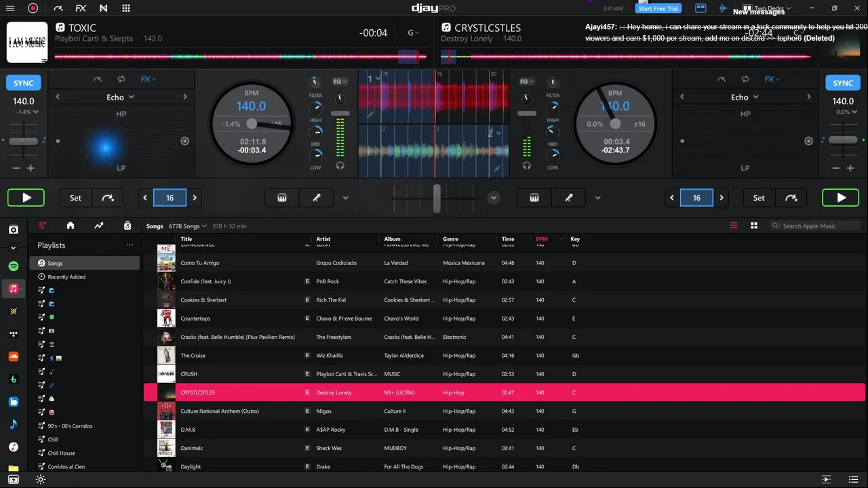Viewport: 868px width, 488px height.
Task: Open left deck microphone icon
Action: pyautogui.click(x=316, y=198)
